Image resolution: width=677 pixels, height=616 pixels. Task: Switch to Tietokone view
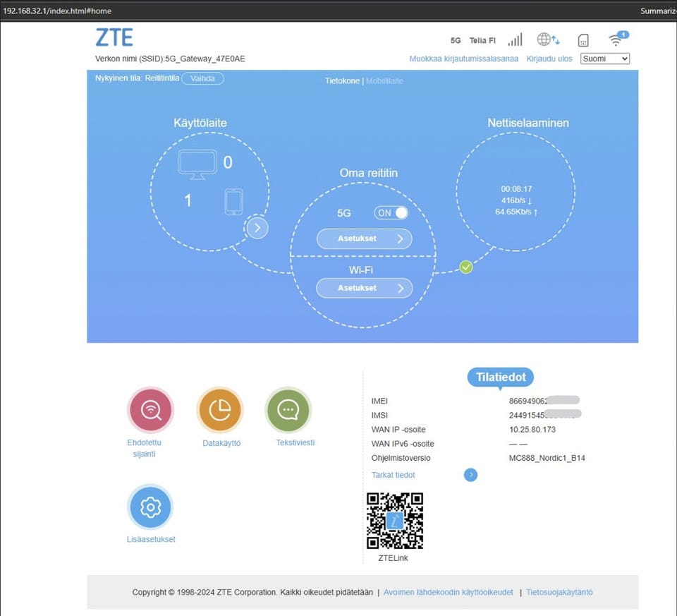(x=342, y=80)
